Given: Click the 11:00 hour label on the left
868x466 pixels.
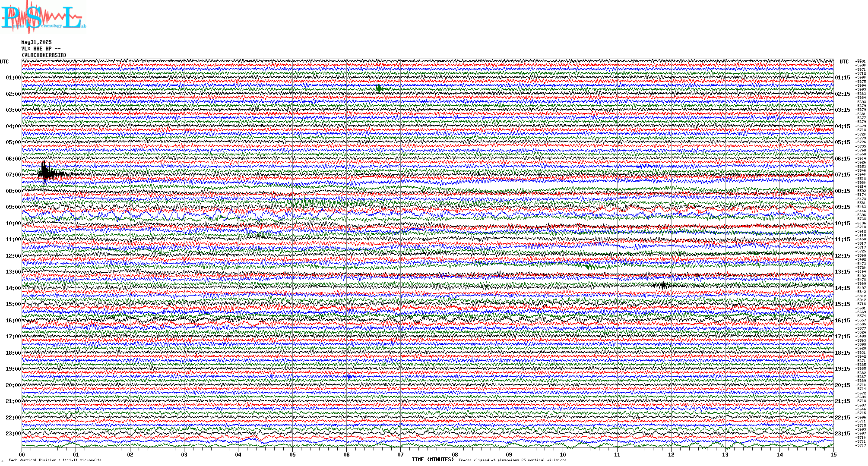Looking at the screenshot, I should pos(13,239).
